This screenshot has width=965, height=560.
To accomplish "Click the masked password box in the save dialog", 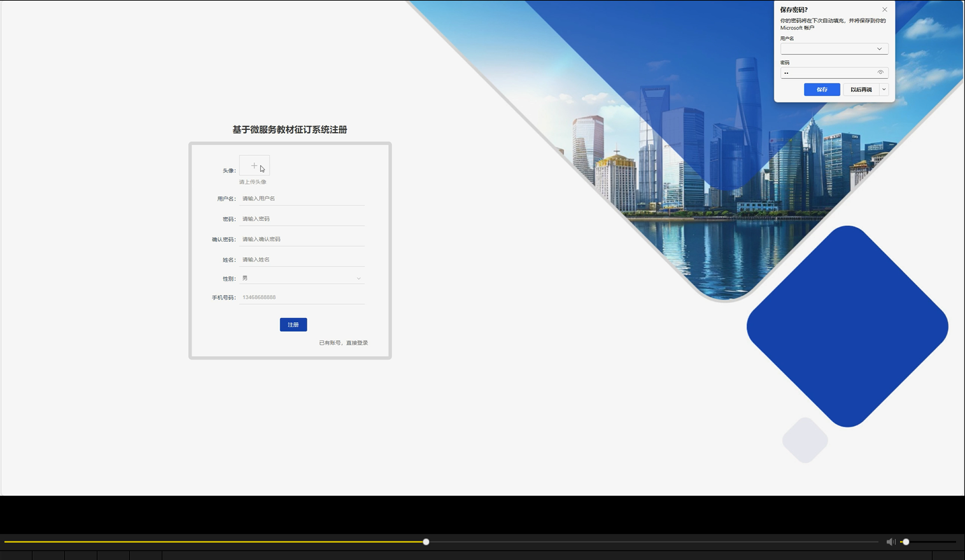I will pyautogui.click(x=828, y=73).
